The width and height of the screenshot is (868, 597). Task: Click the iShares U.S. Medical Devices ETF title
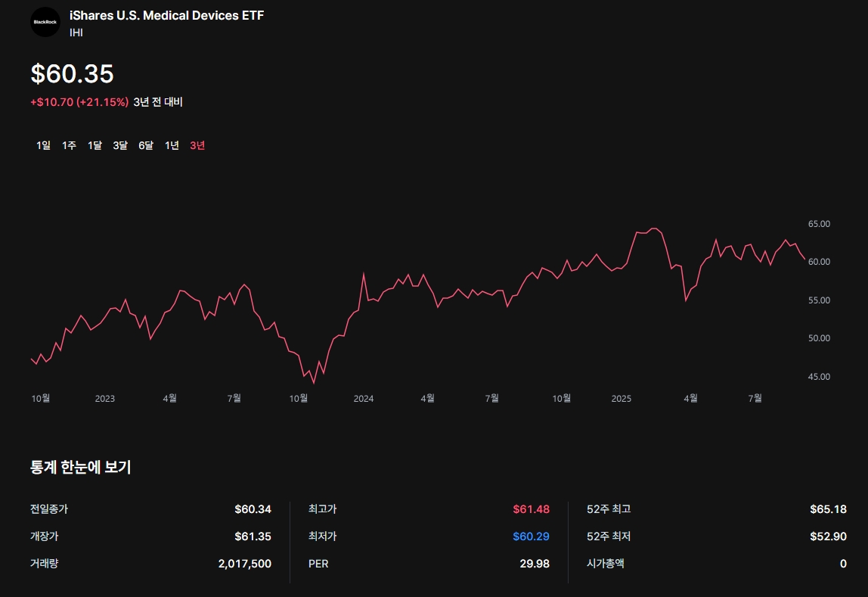pyautogui.click(x=166, y=15)
